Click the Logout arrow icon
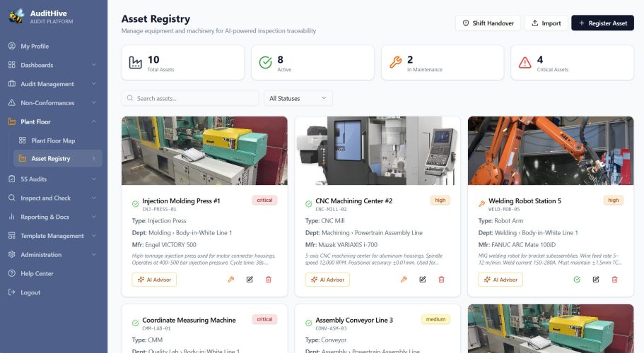This screenshot has width=644, height=353. click(x=12, y=292)
